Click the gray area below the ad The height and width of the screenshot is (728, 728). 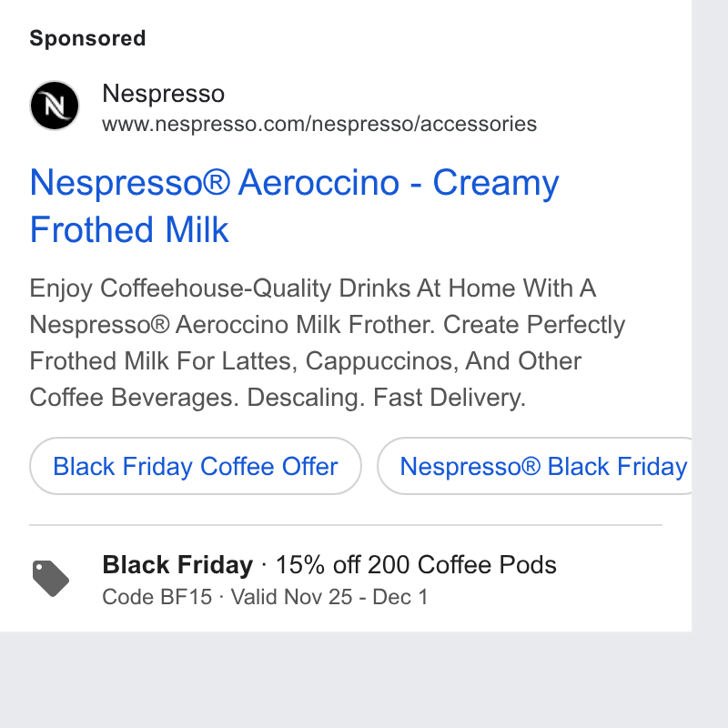pyautogui.click(x=346, y=680)
